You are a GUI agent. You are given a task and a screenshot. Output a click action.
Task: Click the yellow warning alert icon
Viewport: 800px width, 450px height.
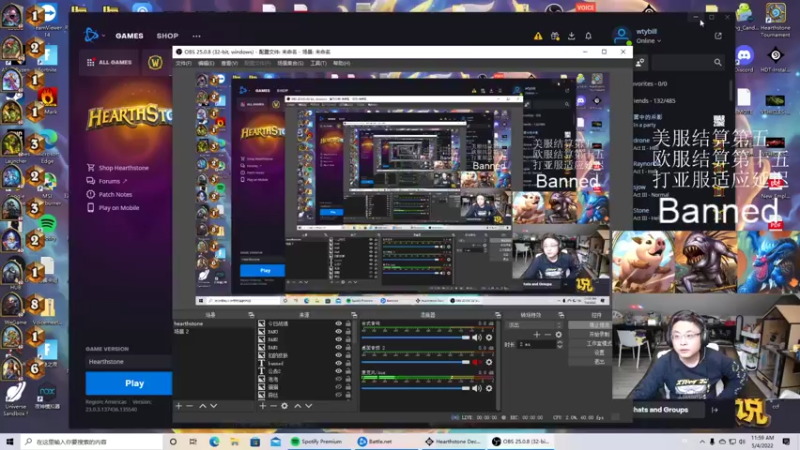pos(538,36)
